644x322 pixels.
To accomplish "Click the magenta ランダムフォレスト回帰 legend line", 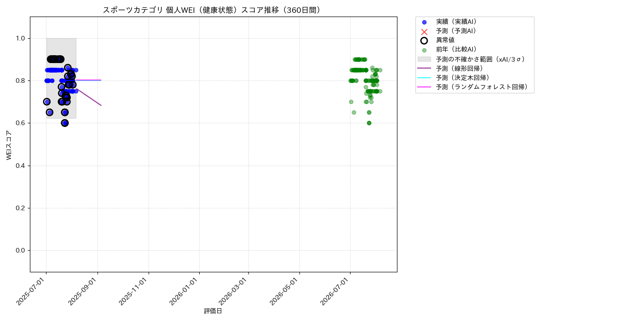I will [x=424, y=87].
